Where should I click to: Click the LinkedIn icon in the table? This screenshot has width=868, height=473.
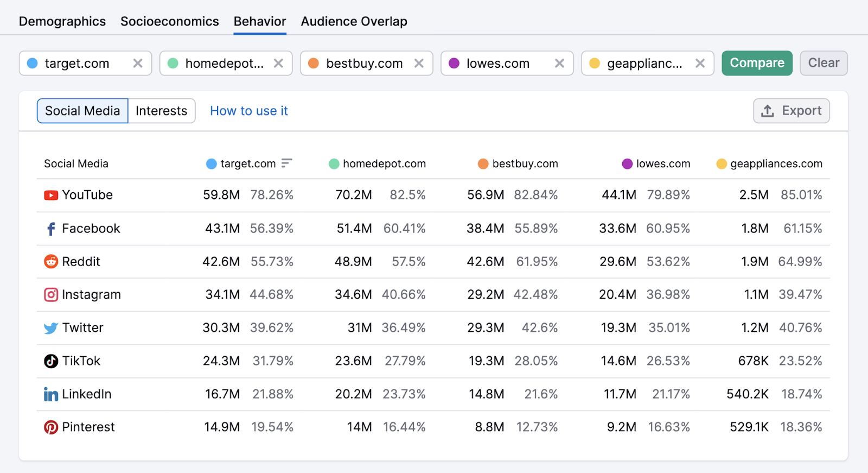[51, 394]
